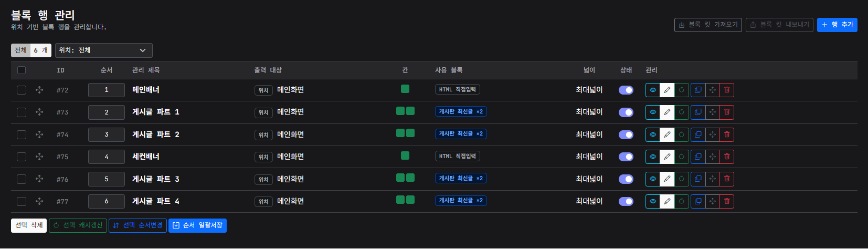This screenshot has height=249, width=868.
Task: Click the red trash icon for 게시글 파트 1
Action: click(727, 112)
